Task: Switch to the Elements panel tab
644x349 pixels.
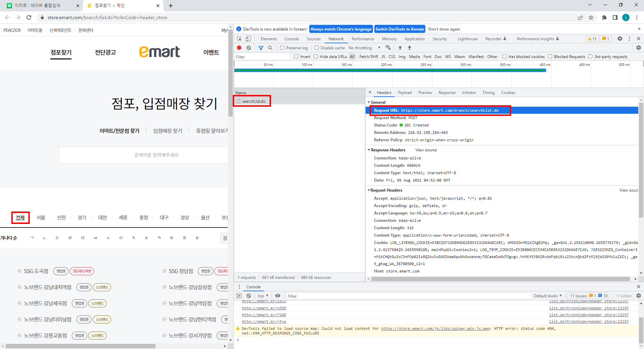Action: pos(269,39)
